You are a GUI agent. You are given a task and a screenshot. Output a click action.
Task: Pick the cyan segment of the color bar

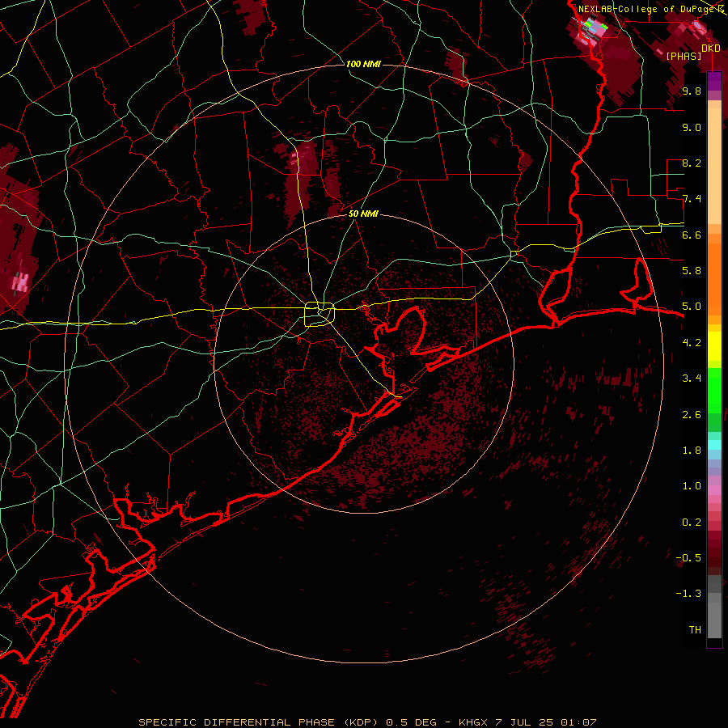coord(714,444)
